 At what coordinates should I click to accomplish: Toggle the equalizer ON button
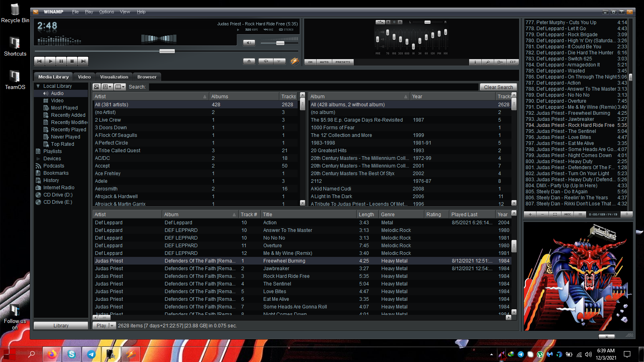pyautogui.click(x=310, y=62)
